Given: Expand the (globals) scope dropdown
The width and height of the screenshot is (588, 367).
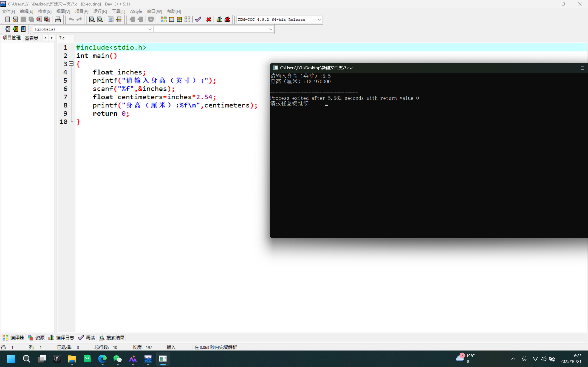Looking at the screenshot, I should 150,29.
